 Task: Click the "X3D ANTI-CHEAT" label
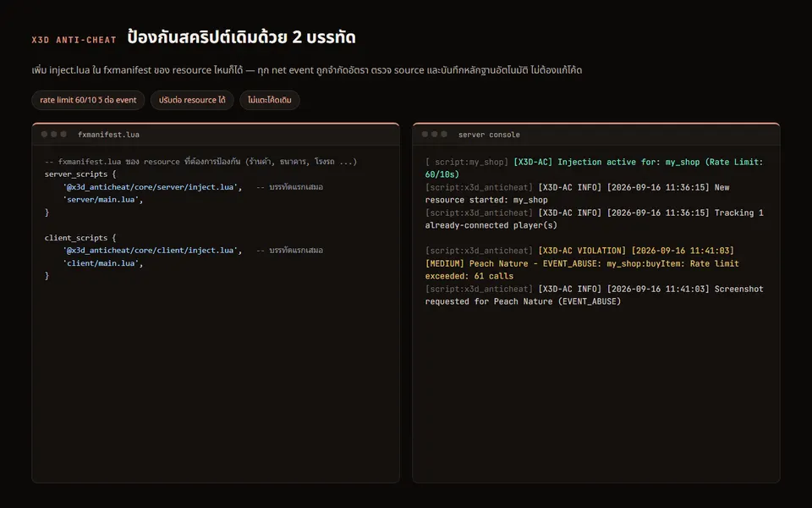[74, 40]
